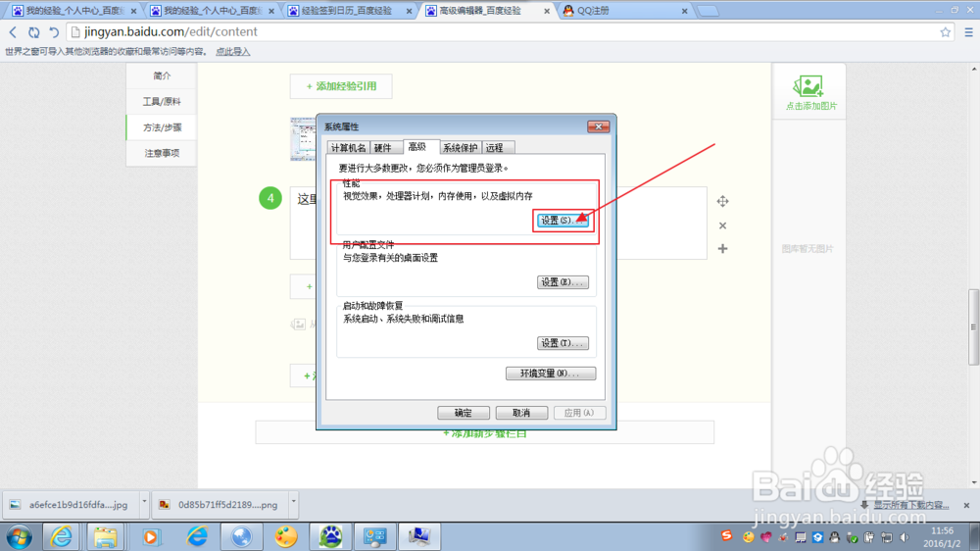Open 环境变量(N) button

point(551,374)
